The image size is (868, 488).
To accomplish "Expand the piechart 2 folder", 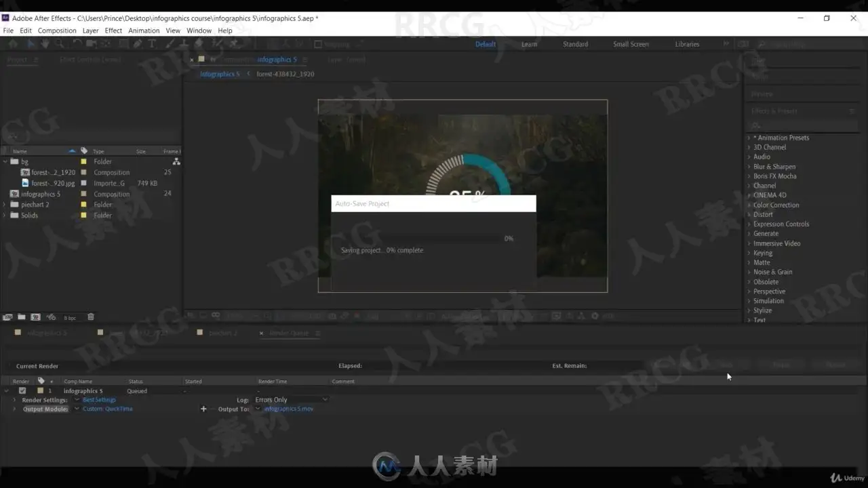I will point(5,205).
